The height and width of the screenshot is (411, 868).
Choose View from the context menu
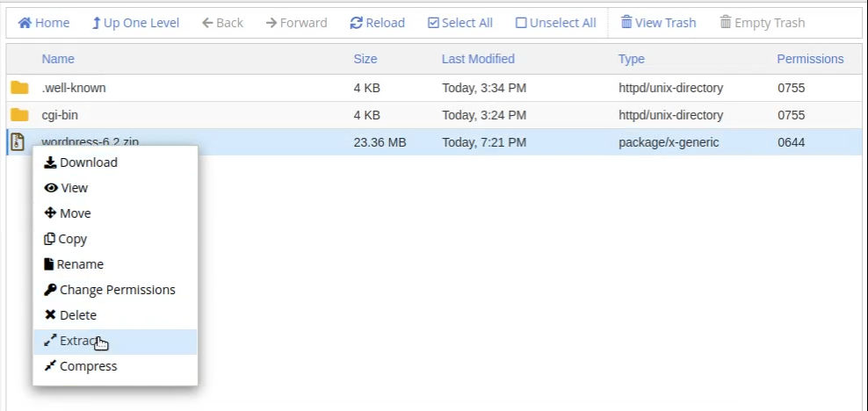115,188
